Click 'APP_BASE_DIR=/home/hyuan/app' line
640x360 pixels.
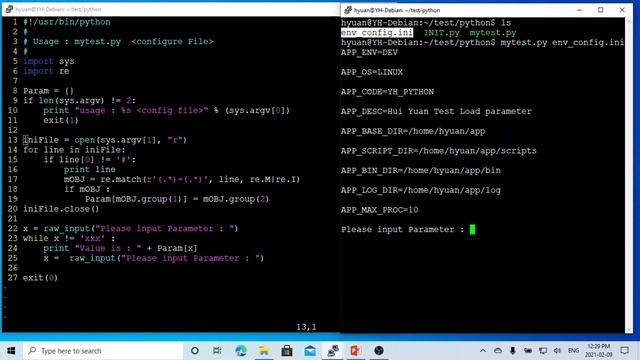(413, 131)
